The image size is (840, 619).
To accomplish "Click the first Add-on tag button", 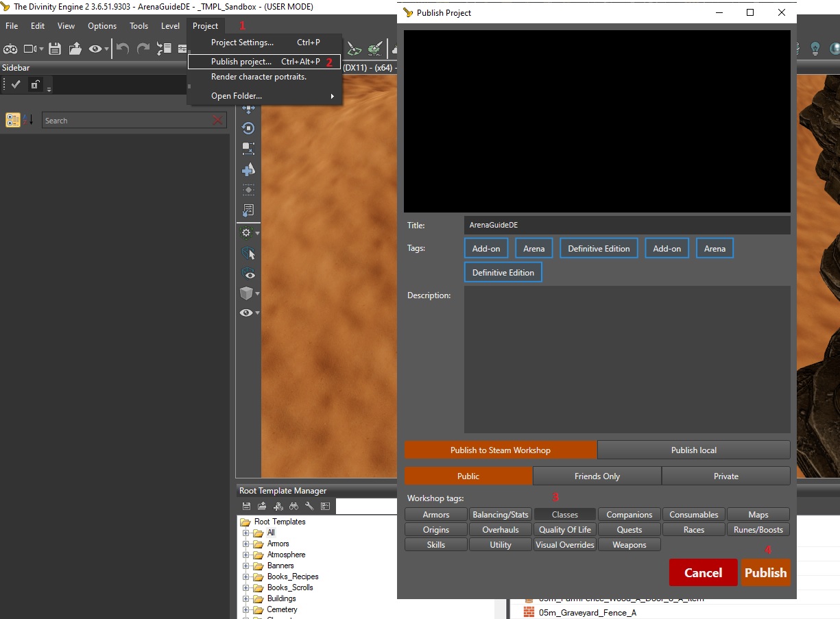I will click(x=486, y=248).
